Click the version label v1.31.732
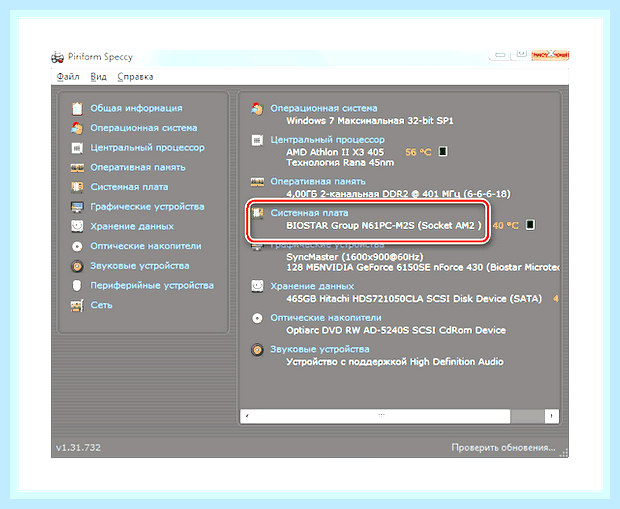The width and height of the screenshot is (620, 509). 78,448
